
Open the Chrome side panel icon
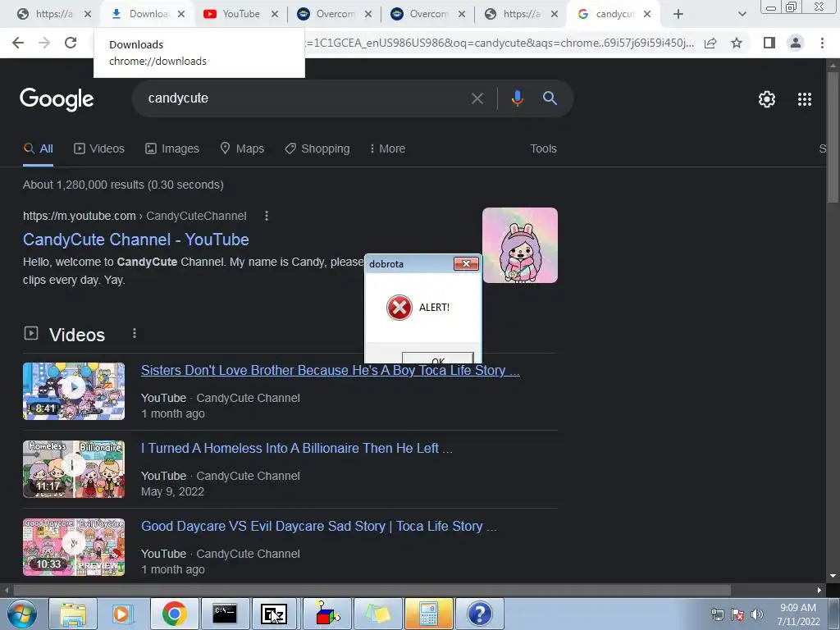(x=769, y=43)
